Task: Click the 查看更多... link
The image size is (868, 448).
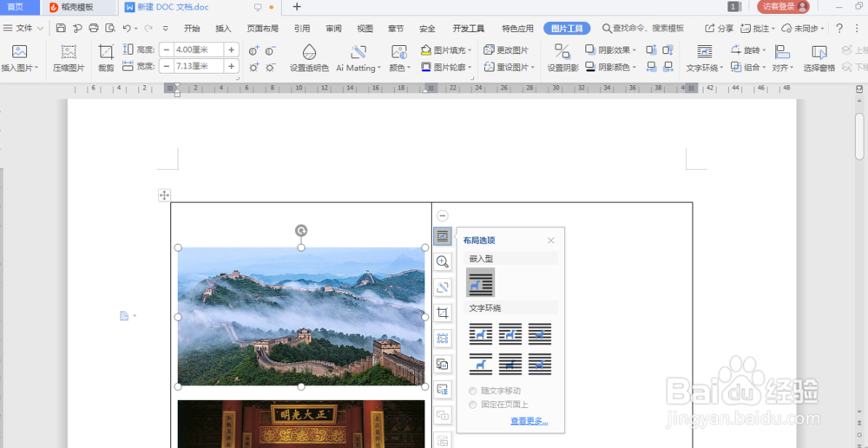Action: pyautogui.click(x=529, y=421)
